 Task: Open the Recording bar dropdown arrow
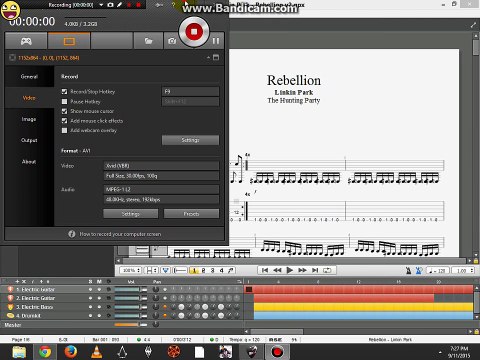[101, 5]
